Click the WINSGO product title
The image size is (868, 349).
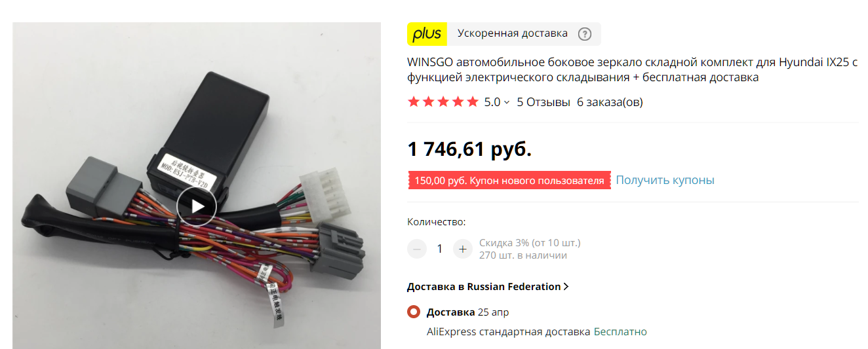(633, 70)
